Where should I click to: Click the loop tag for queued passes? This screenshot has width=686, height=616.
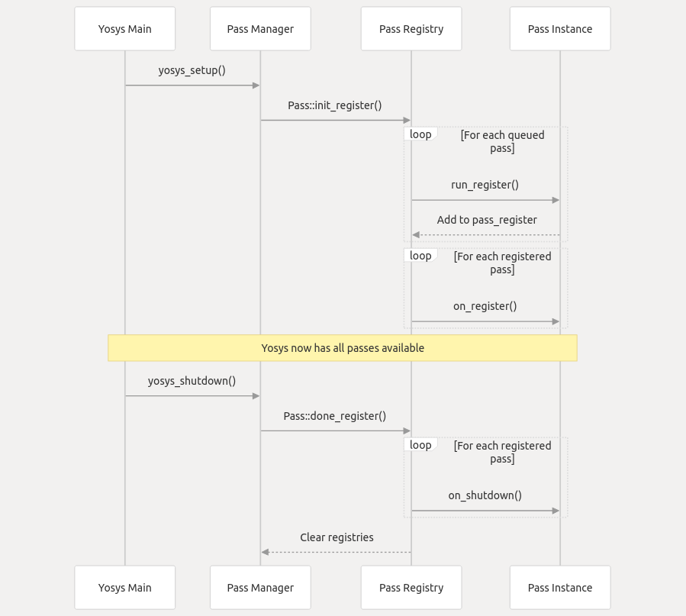tap(420, 134)
